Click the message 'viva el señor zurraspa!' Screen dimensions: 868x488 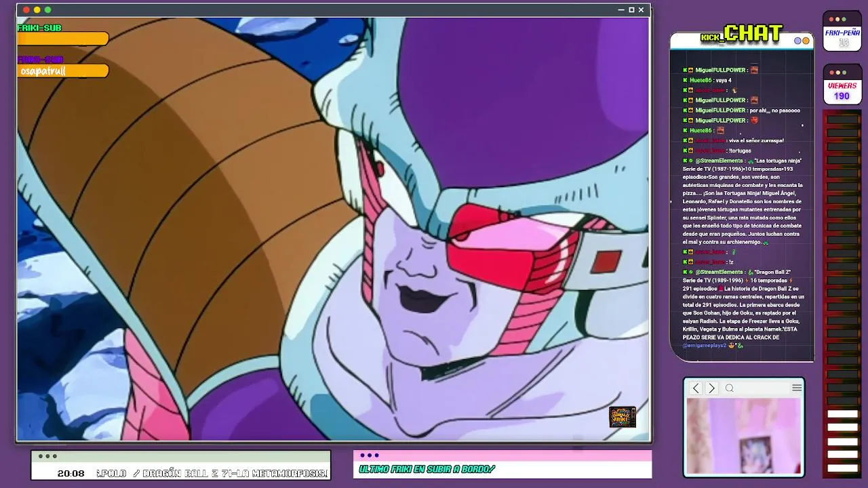point(756,140)
